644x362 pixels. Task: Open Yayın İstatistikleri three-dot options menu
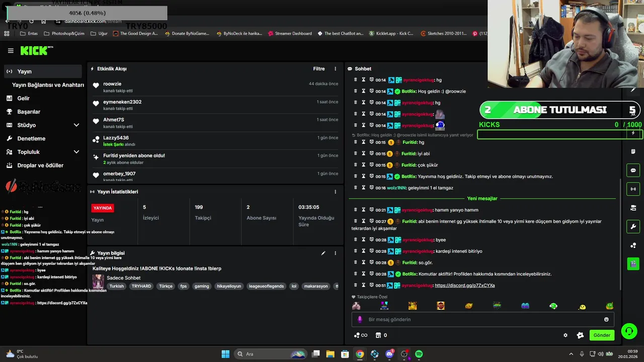point(335,192)
